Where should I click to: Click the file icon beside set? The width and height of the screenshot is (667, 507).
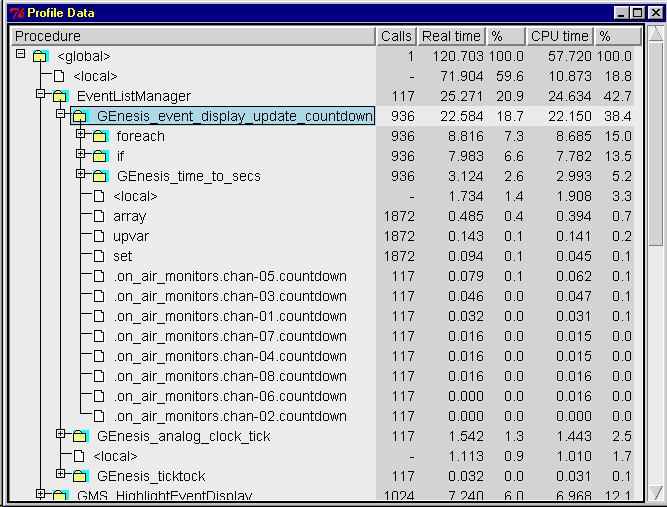(x=99, y=256)
